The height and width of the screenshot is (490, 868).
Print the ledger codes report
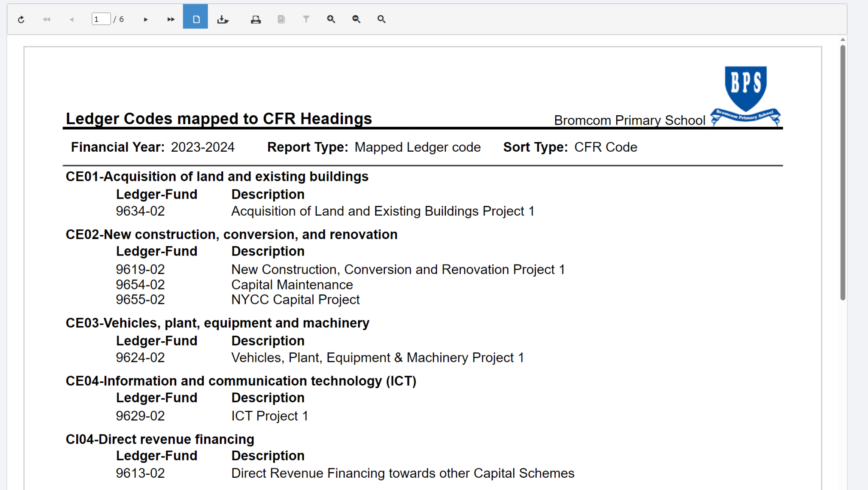tap(256, 19)
